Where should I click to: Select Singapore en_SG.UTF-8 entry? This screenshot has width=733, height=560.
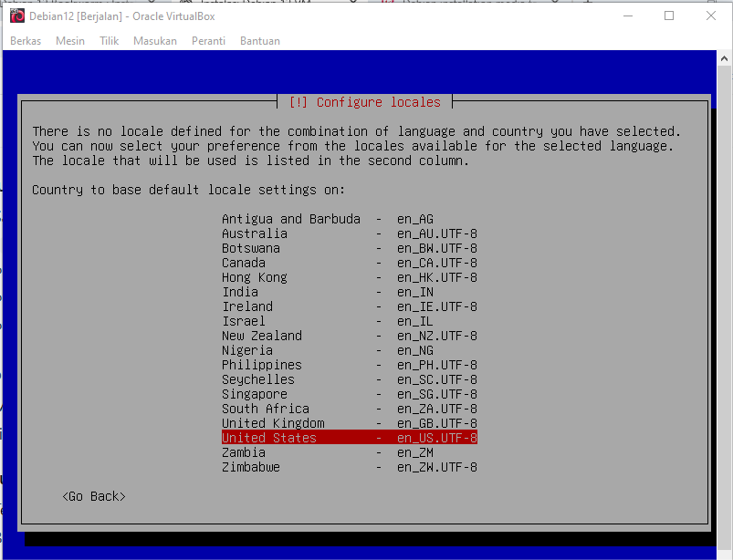pos(349,394)
